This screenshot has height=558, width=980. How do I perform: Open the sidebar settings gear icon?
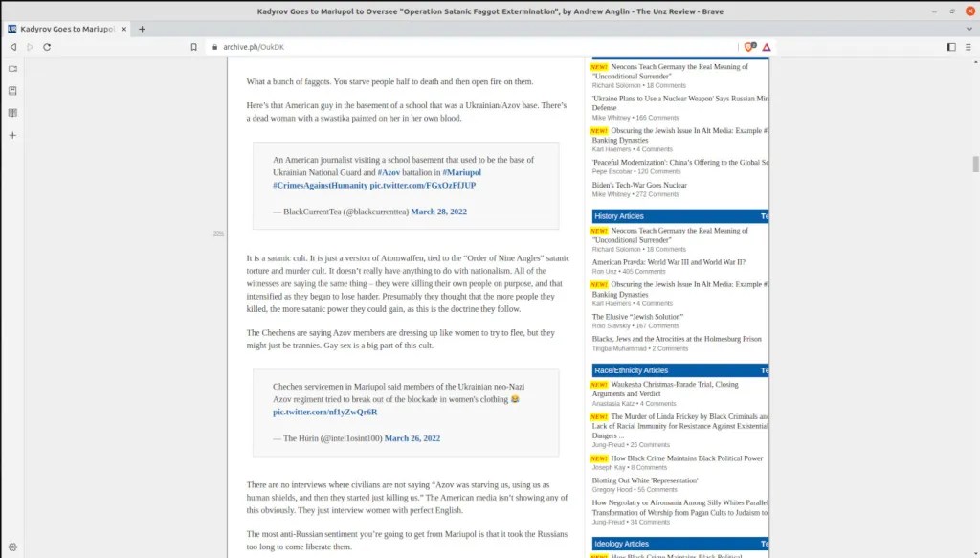pos(12,547)
